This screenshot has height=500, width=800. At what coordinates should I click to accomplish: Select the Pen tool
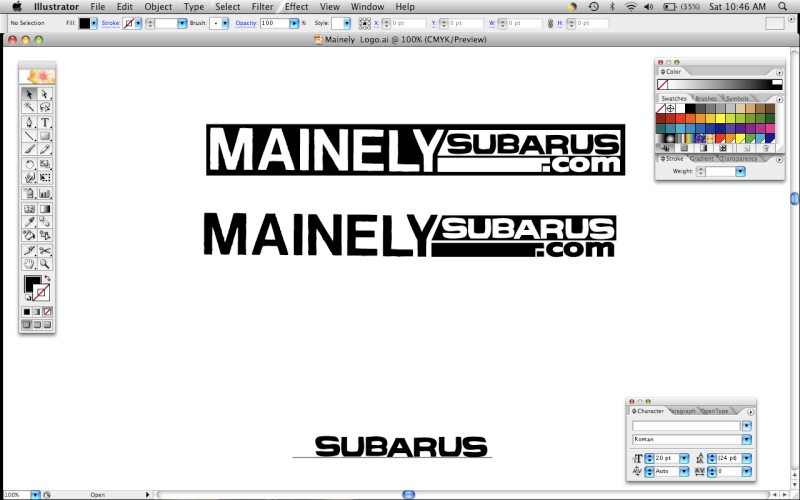pos(29,122)
